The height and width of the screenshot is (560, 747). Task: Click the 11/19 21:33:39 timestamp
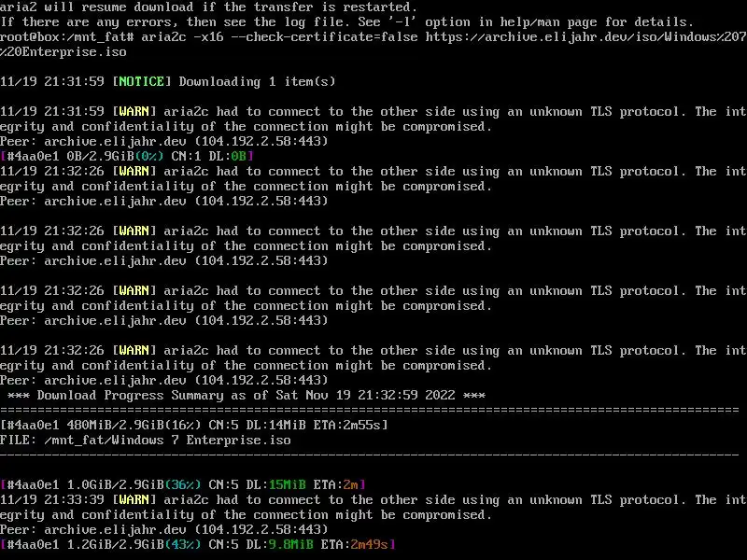(x=52, y=499)
